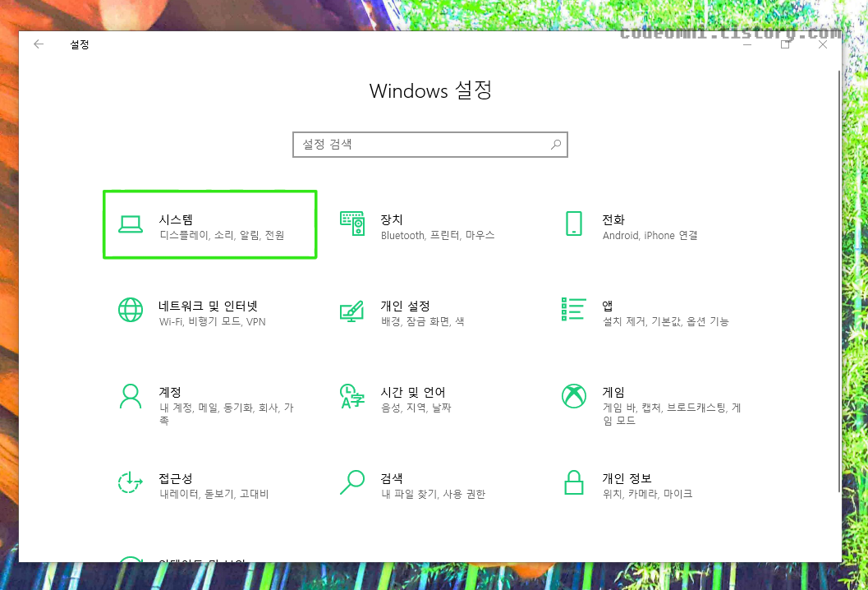This screenshot has height=590, width=868.
Task: Open the 시간 및 언어 icon
Action: (352, 396)
